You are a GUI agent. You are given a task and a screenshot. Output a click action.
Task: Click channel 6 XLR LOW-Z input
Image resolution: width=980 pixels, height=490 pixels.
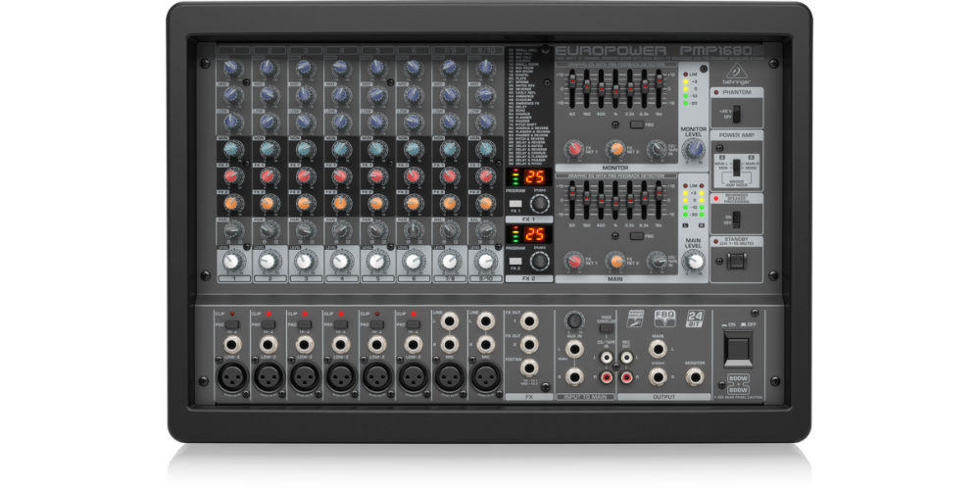click(414, 377)
